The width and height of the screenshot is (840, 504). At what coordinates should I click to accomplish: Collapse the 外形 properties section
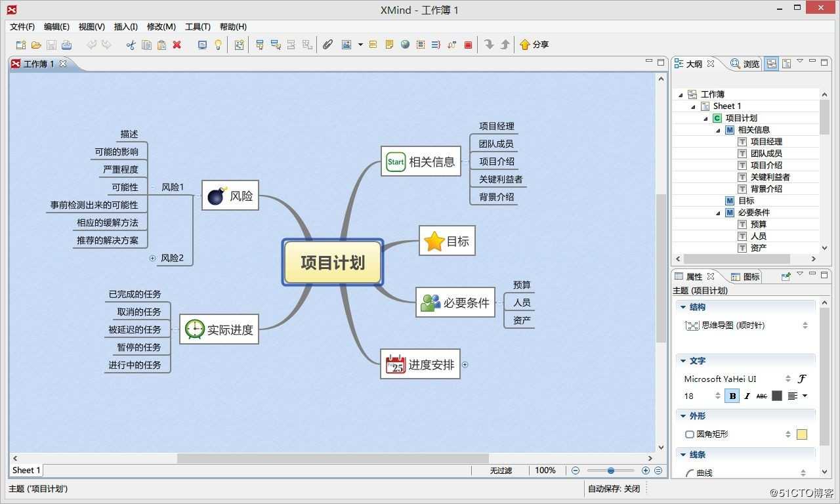pyautogui.click(x=683, y=416)
